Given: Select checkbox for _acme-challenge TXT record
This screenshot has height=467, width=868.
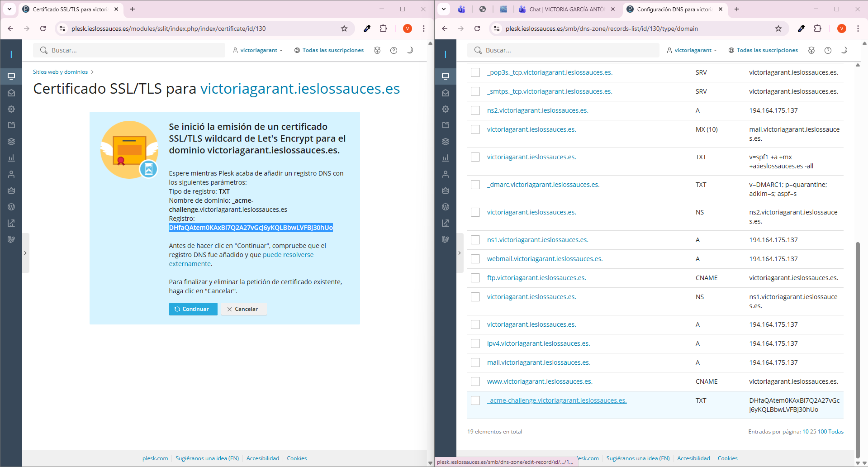Looking at the screenshot, I should 475,400.
